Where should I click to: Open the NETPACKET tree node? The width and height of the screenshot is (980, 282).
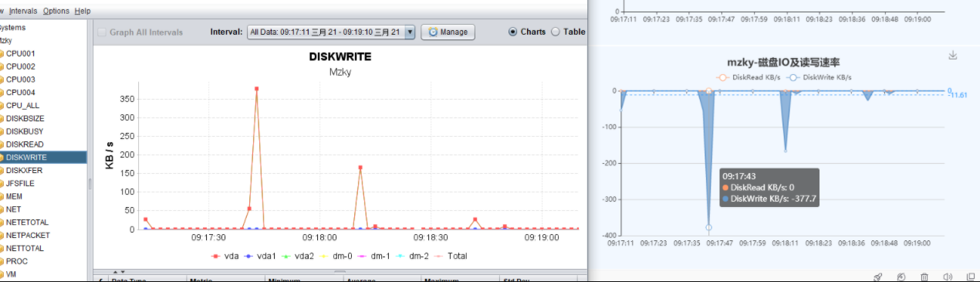[27, 235]
